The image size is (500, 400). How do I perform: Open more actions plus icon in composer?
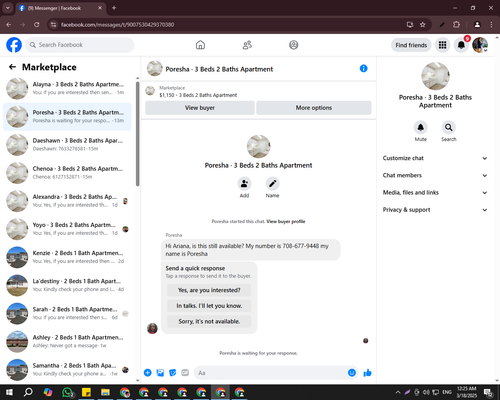click(148, 373)
